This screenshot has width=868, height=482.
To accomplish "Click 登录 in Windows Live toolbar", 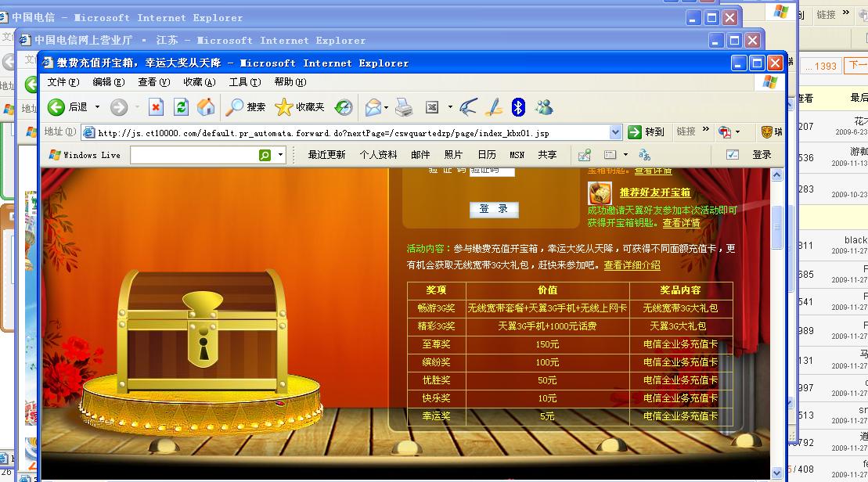I will coord(762,155).
